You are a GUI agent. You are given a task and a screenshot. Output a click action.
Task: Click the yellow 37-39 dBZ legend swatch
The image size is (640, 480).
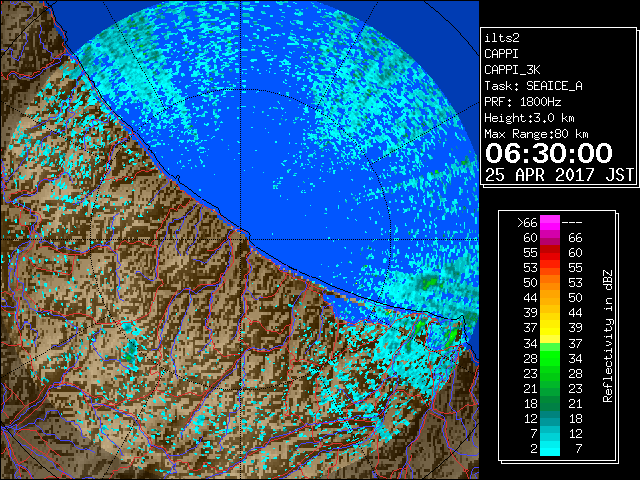550,328
